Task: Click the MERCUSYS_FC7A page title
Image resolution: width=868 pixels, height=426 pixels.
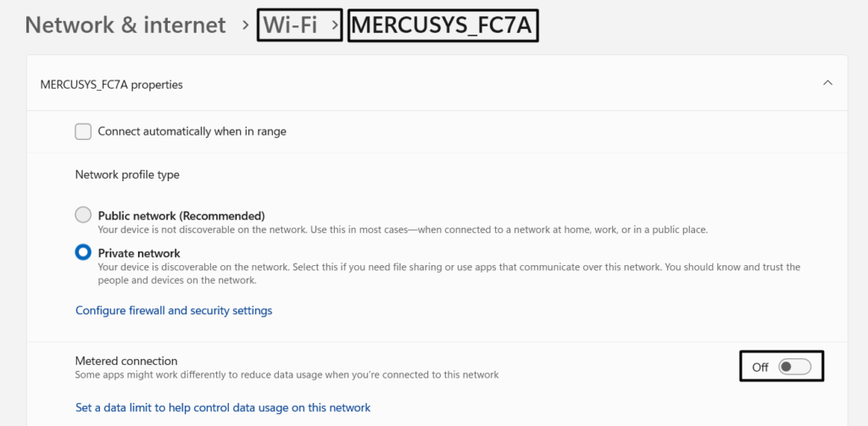Action: pyautogui.click(x=442, y=26)
